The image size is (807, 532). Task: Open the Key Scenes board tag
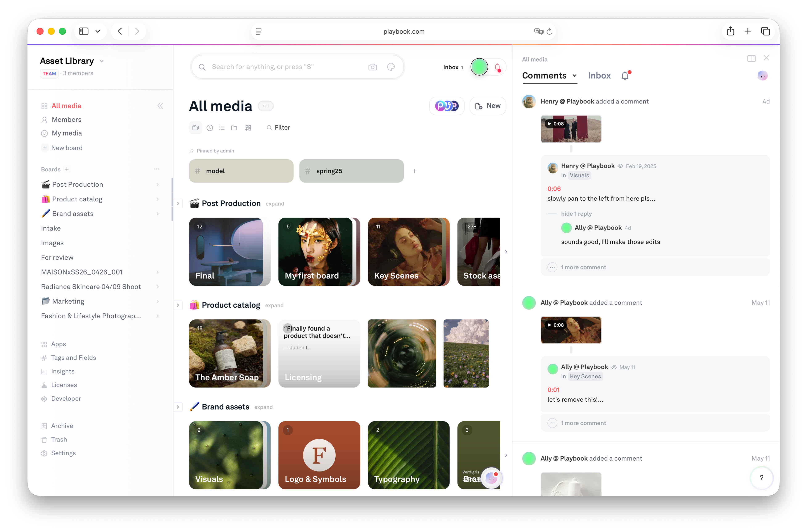tap(585, 376)
